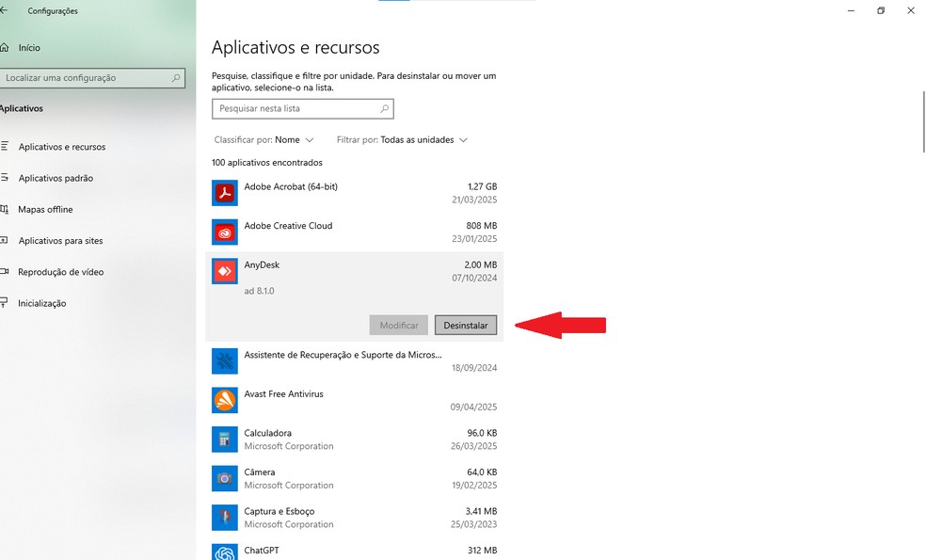Click the 100 aplicativos encontrados text

(x=267, y=163)
